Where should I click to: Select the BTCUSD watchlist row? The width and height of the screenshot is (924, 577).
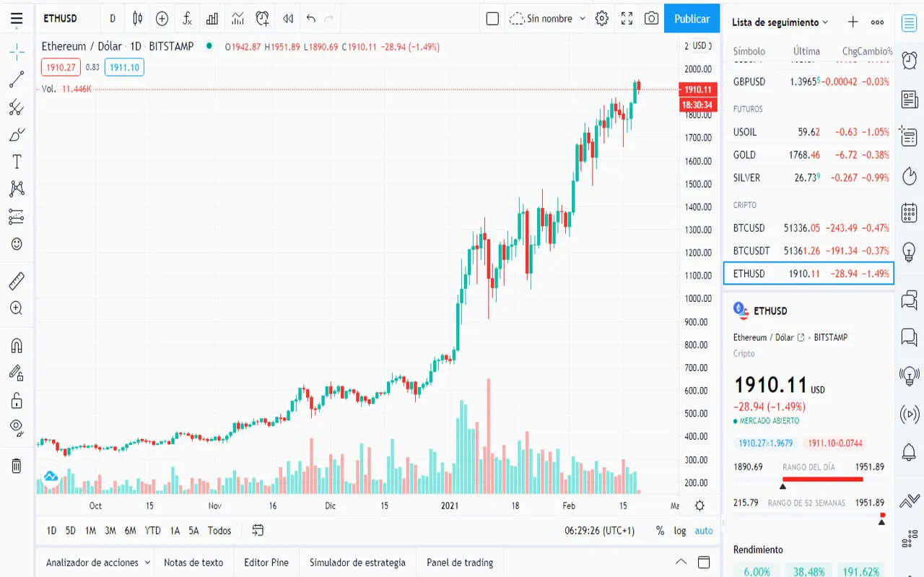(808, 228)
